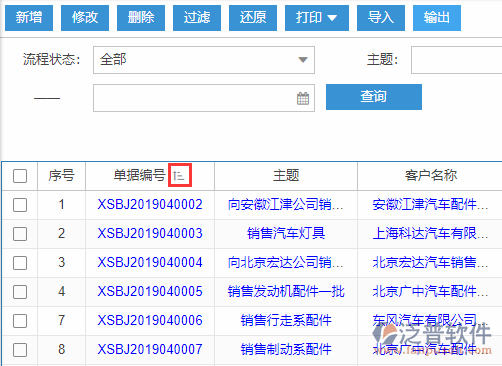
Task: Click the 还原 button
Action: (x=253, y=18)
